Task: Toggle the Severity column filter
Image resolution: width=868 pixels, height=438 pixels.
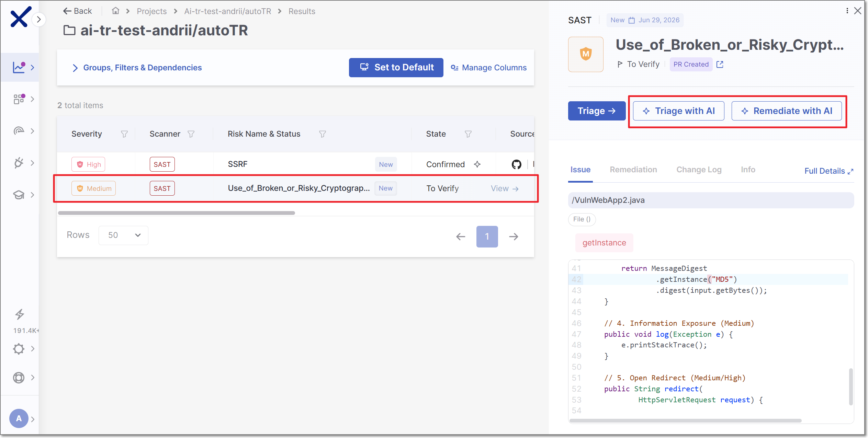Action: pos(124,134)
